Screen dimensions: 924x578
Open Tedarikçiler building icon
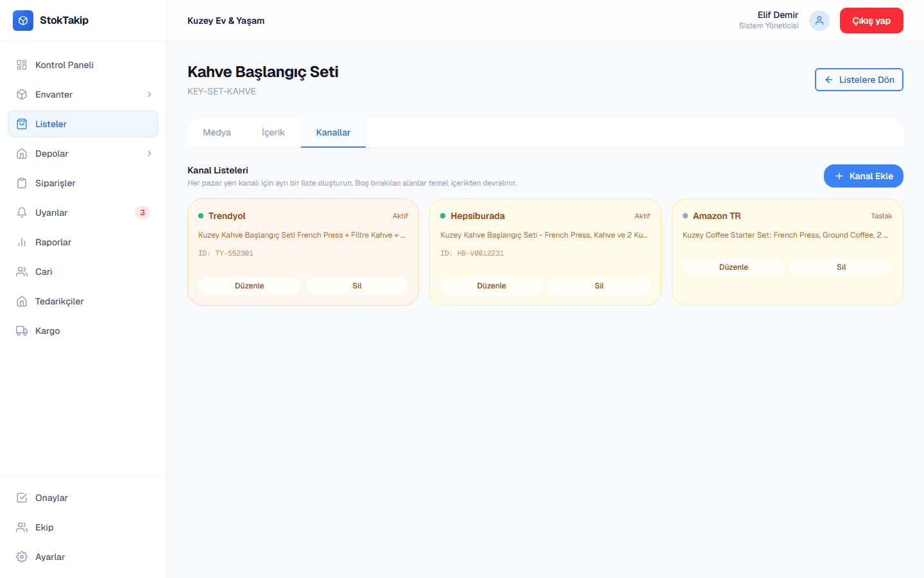(x=22, y=301)
